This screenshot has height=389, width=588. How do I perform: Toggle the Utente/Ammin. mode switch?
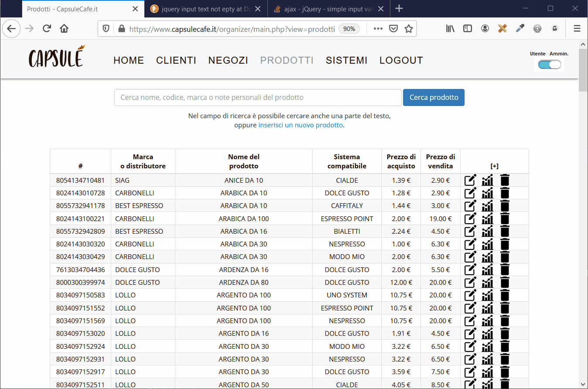(x=550, y=65)
